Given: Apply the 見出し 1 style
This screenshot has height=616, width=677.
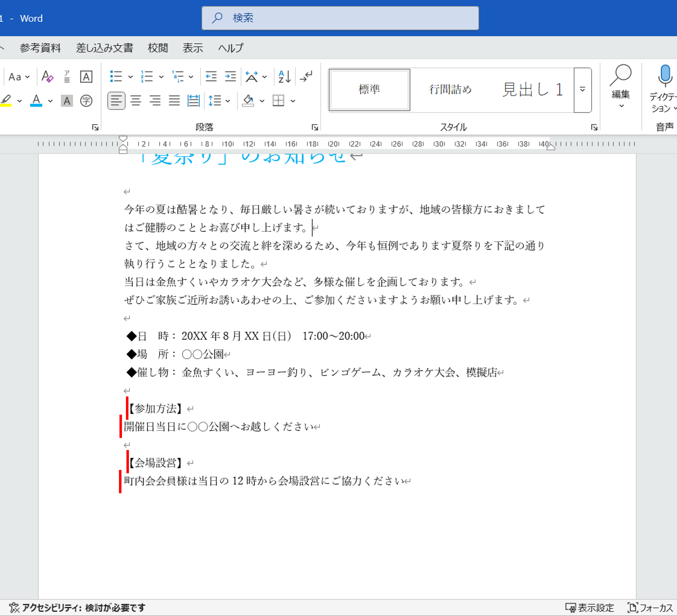Looking at the screenshot, I should click(532, 90).
